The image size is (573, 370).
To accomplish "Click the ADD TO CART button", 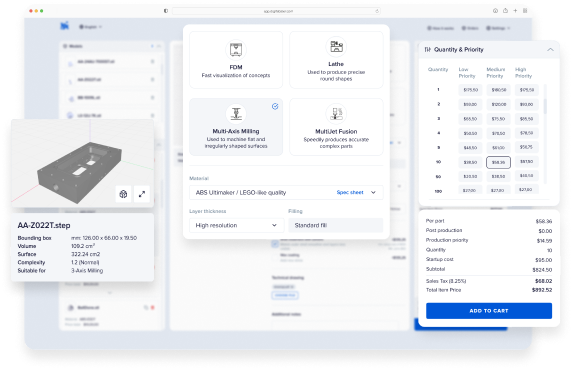I will tap(489, 311).
